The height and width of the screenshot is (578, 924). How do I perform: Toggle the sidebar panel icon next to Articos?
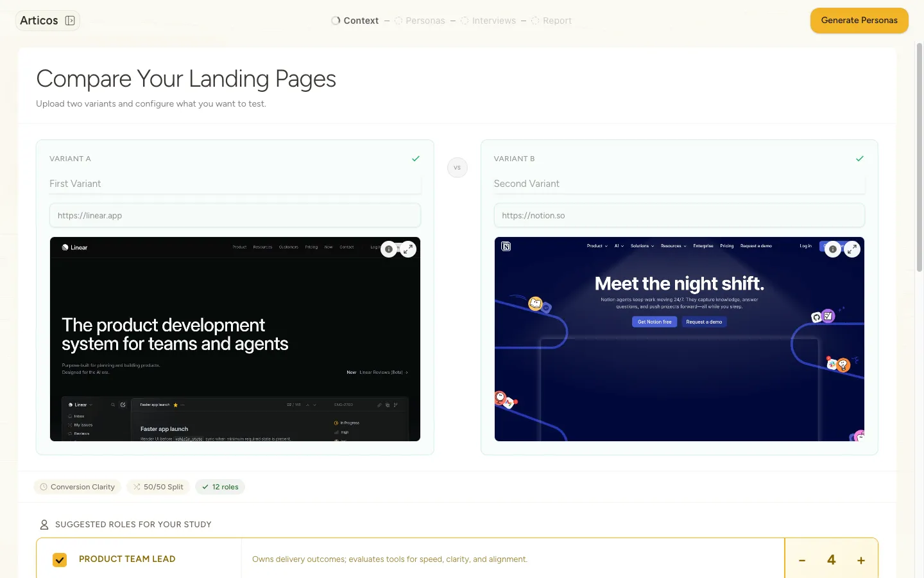pyautogui.click(x=70, y=21)
